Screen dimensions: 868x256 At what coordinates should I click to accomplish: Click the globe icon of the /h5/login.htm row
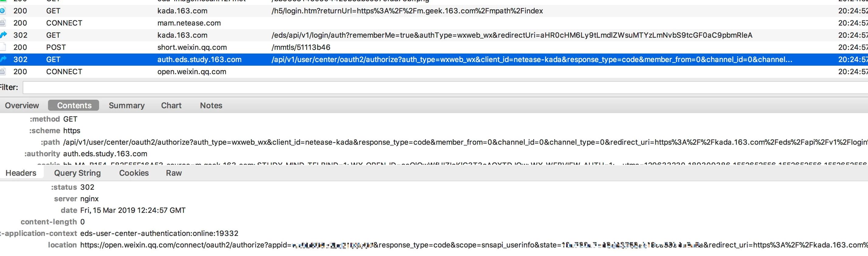(2, 11)
